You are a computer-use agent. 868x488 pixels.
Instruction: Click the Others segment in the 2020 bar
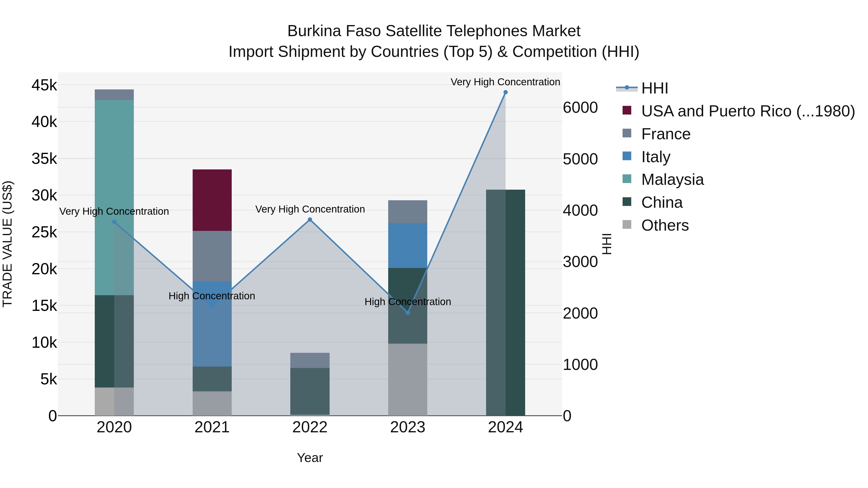114,402
